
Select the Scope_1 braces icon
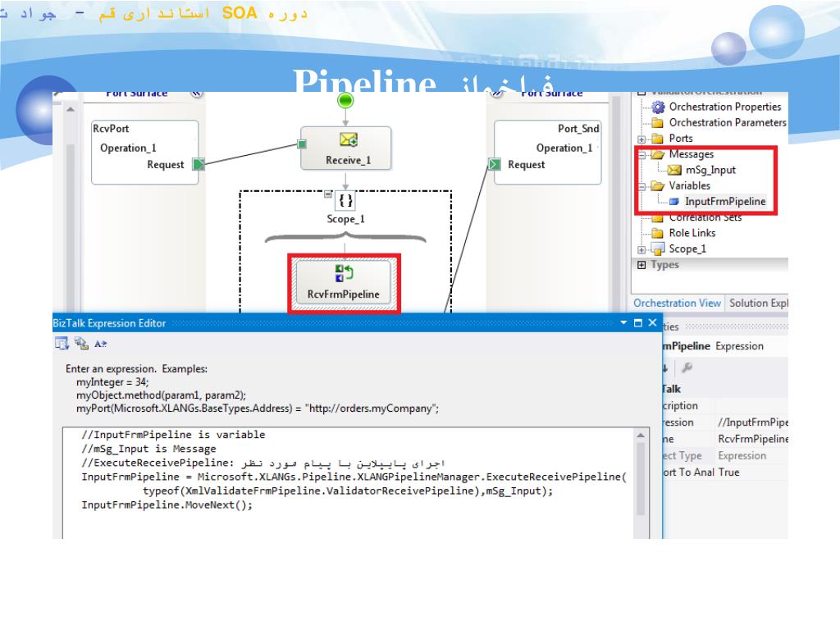345,200
